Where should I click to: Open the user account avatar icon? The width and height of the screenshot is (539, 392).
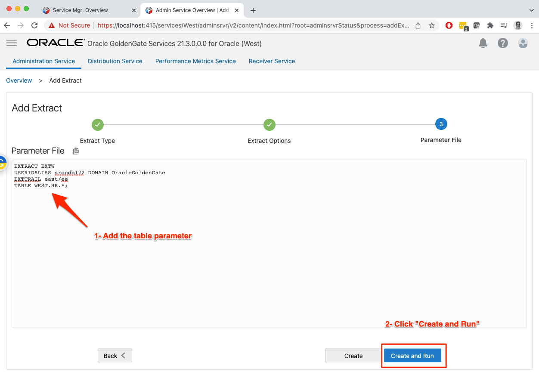[523, 43]
